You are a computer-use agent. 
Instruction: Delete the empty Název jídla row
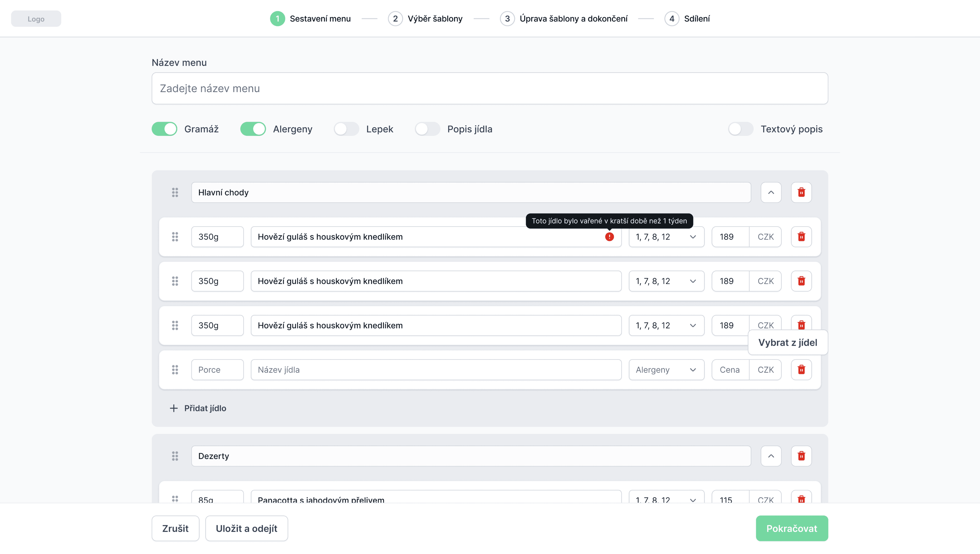(801, 370)
